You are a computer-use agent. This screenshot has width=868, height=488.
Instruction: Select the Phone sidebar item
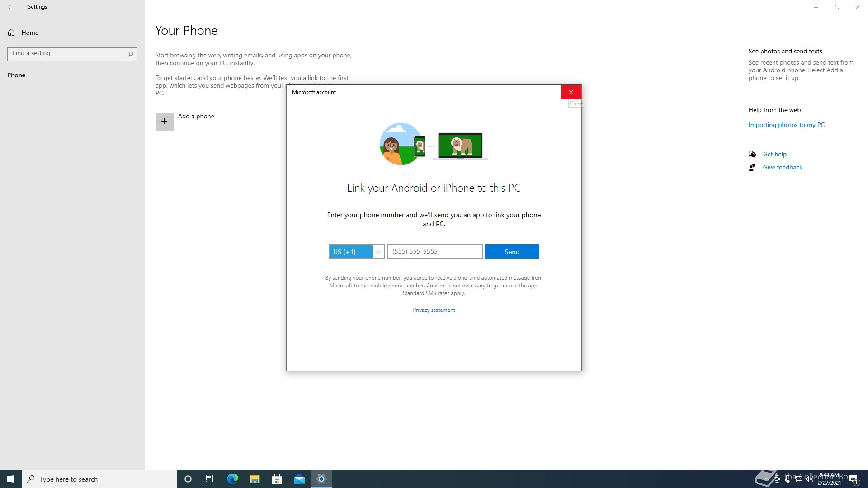(16, 75)
